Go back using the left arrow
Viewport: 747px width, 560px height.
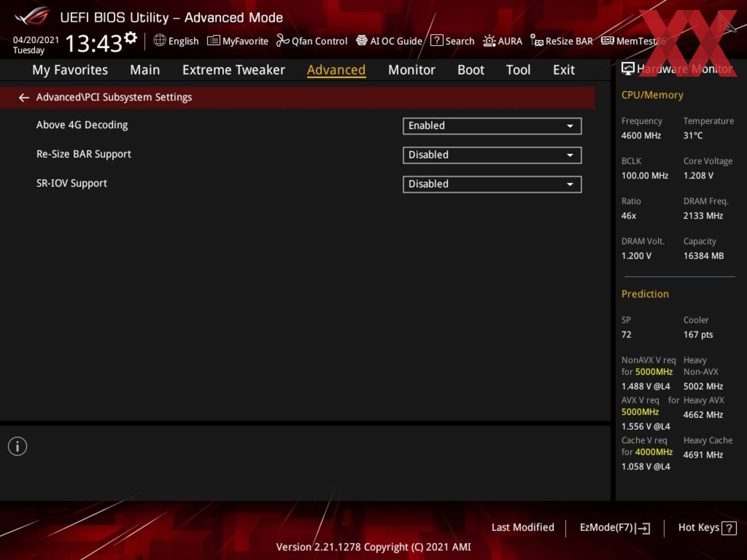click(24, 98)
